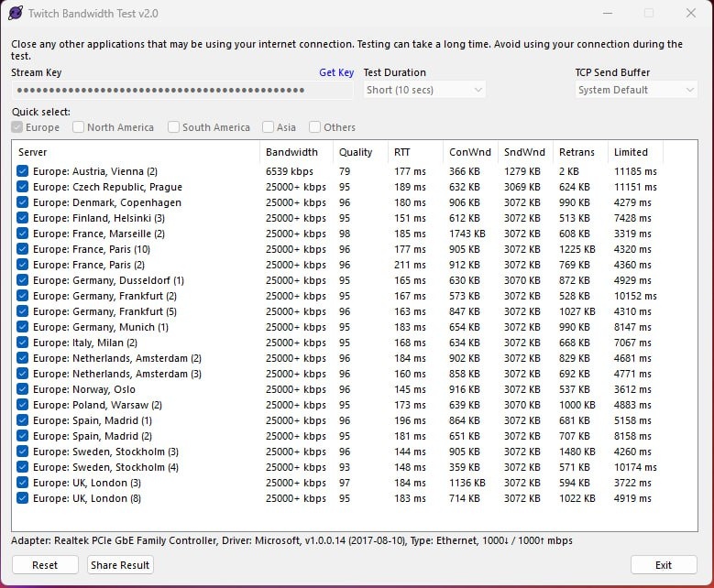Toggle the Europe quick select checkbox
The image size is (714, 588).
[x=17, y=127]
